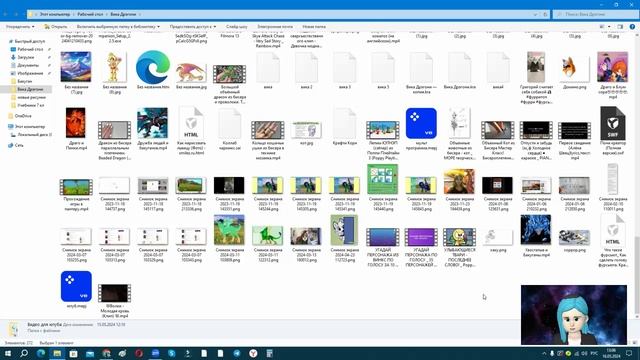
Task: Open the notification center icon
Action: pos(629,353)
